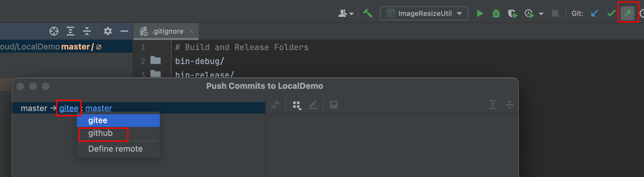Viewport: 644px width, 177px height.
Task: Expand all in project panel toolbar
Action: (x=70, y=31)
